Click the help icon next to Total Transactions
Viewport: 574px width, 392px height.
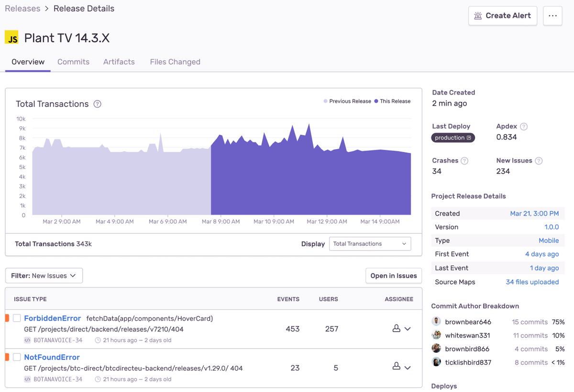click(x=98, y=104)
